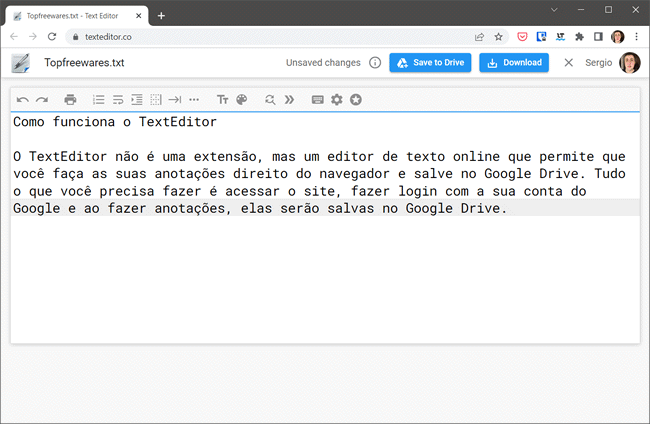This screenshot has width=650, height=424.
Task: Click line starting 'O TextEditor não é'
Action: click(319, 157)
